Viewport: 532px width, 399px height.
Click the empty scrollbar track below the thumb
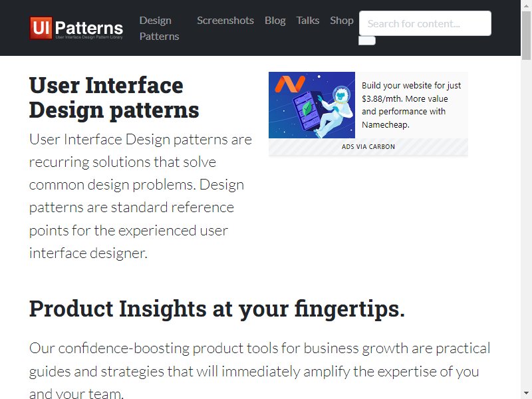[526, 224]
